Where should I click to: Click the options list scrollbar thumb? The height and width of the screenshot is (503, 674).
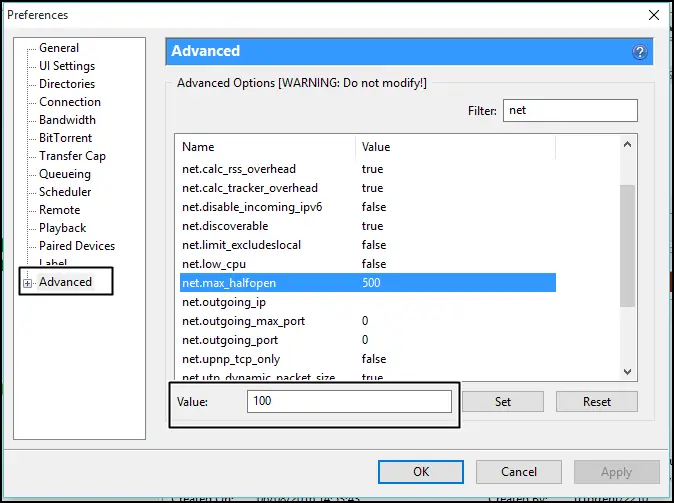(x=627, y=246)
